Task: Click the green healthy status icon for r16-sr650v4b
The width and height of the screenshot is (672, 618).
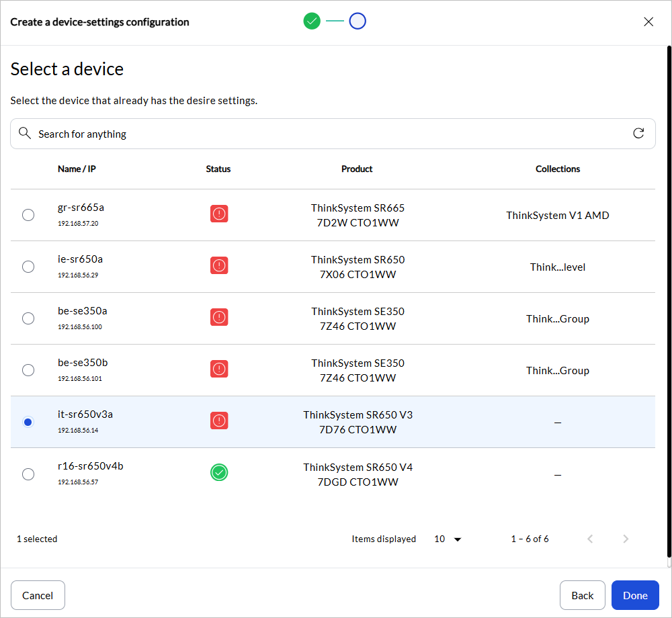Action: tap(219, 472)
